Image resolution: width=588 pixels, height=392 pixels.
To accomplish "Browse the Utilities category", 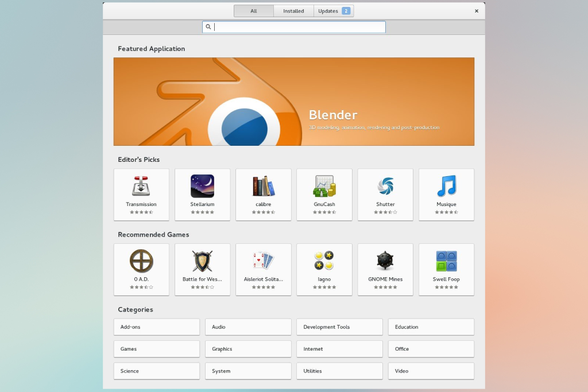I will 340,371.
